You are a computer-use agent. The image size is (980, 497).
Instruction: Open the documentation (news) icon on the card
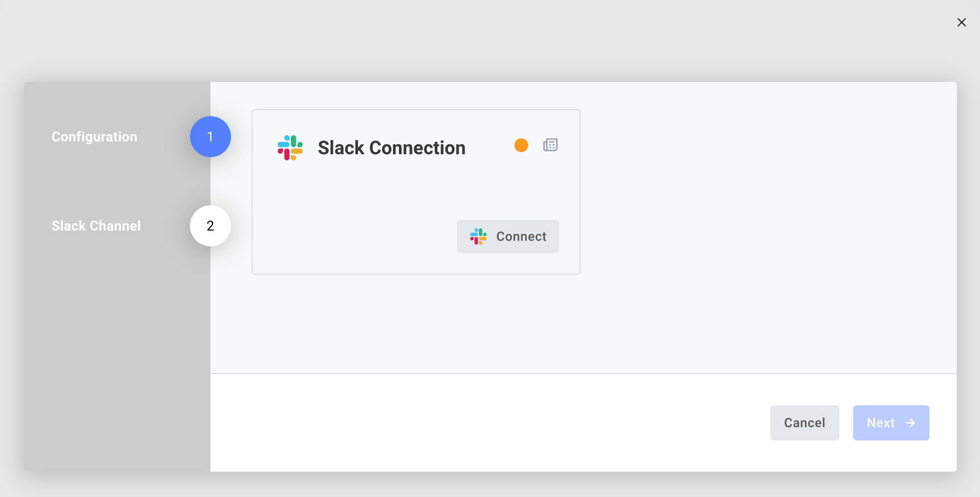550,145
